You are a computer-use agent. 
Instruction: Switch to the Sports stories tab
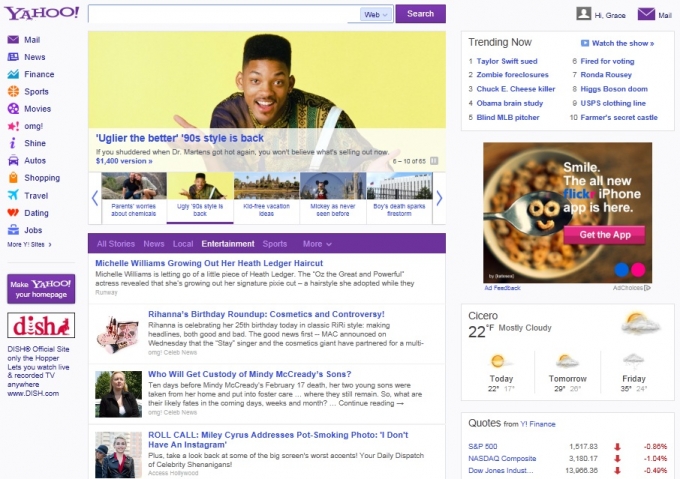275,244
